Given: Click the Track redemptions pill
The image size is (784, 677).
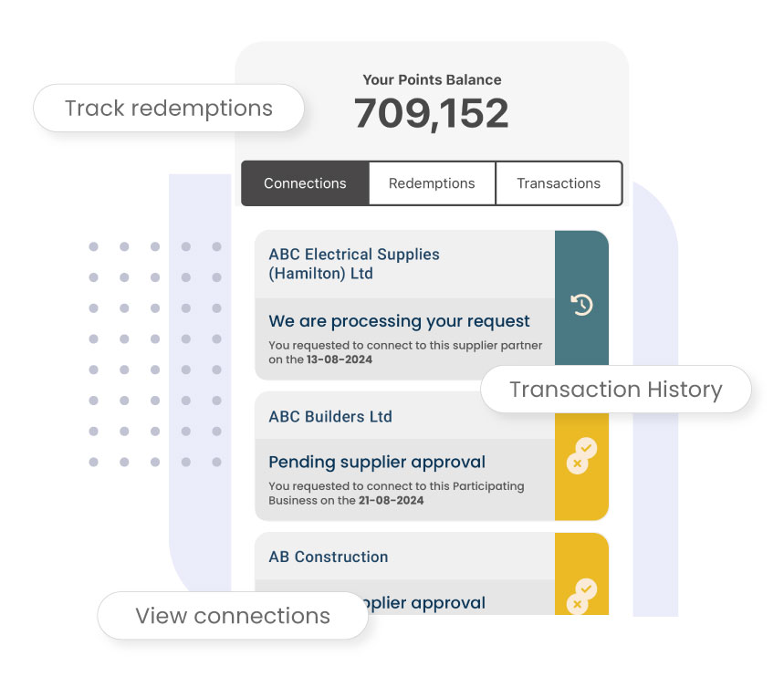Looking at the screenshot, I should click(x=169, y=108).
